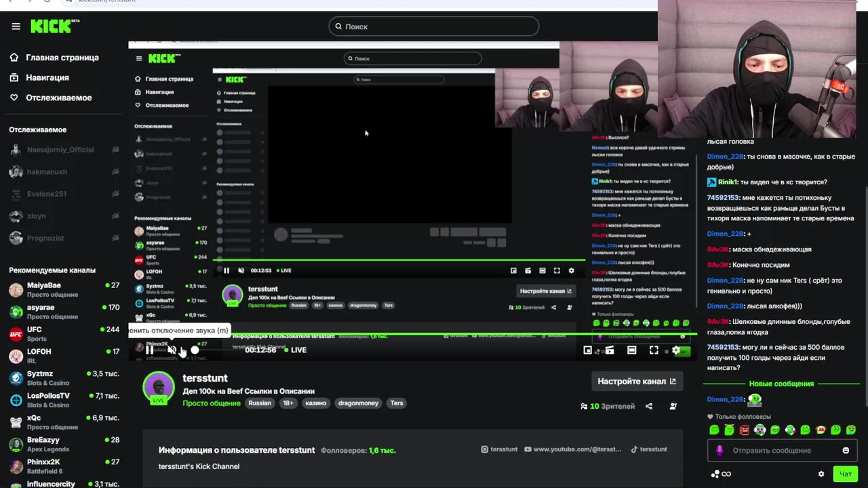Open recommended channel asyarae in the main sidebar
The width and height of the screenshot is (868, 488).
click(x=64, y=312)
